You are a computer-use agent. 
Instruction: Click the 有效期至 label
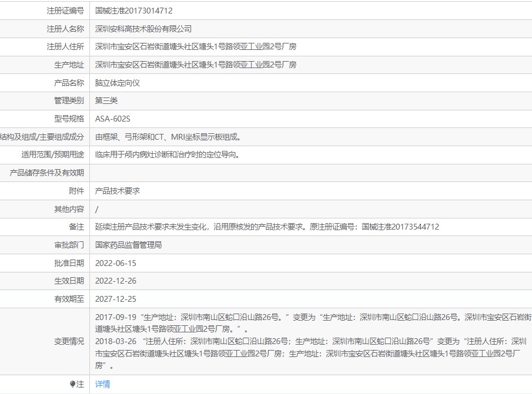pyautogui.click(x=69, y=299)
